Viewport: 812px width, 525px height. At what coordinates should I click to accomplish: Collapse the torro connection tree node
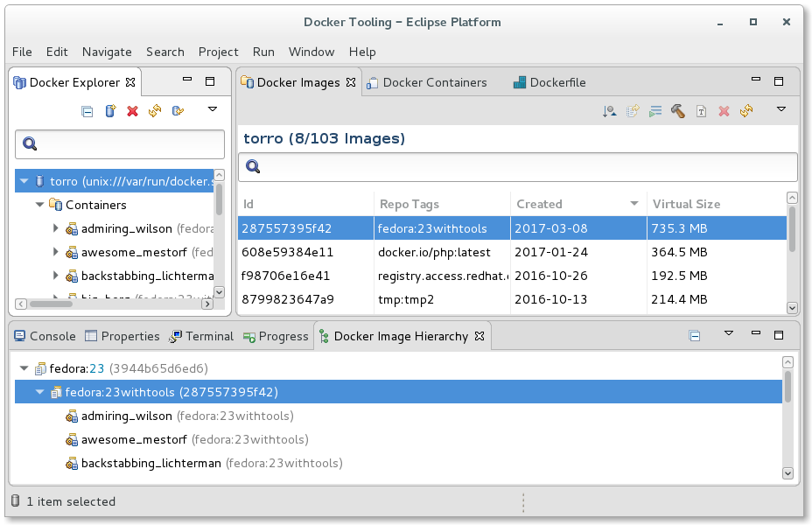tap(24, 182)
